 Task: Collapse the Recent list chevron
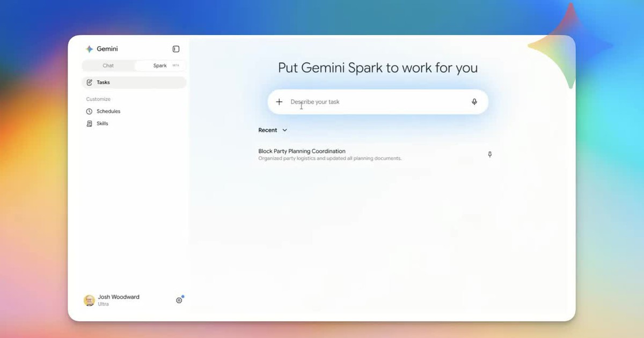tap(285, 130)
